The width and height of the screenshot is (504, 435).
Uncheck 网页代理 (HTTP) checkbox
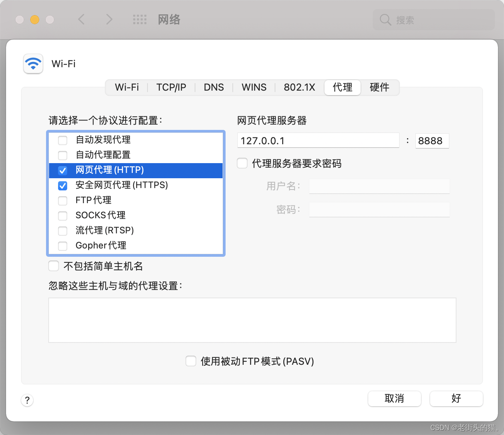tap(63, 170)
